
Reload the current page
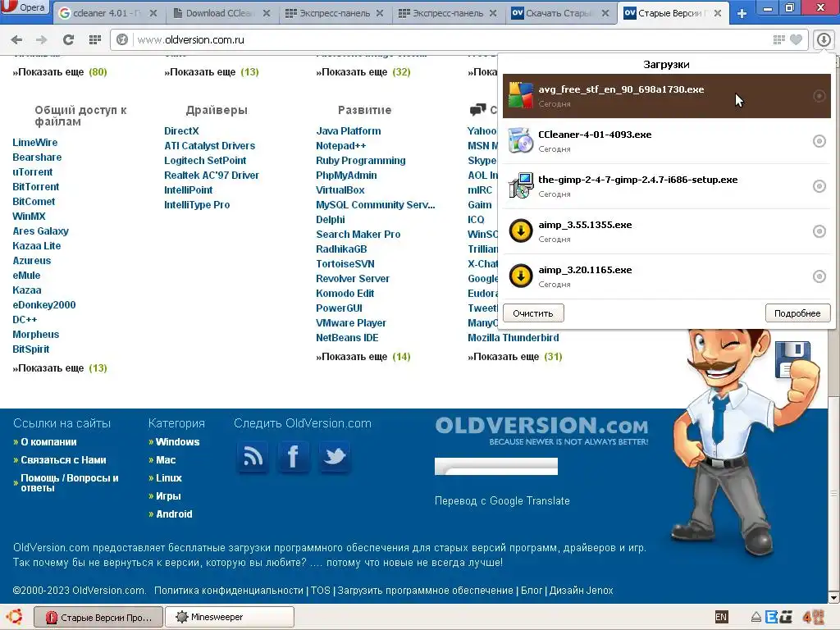coord(68,39)
